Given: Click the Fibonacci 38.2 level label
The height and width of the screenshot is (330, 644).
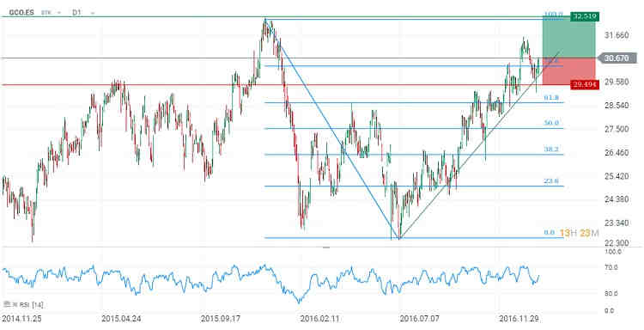Looking at the screenshot, I should tap(551, 150).
